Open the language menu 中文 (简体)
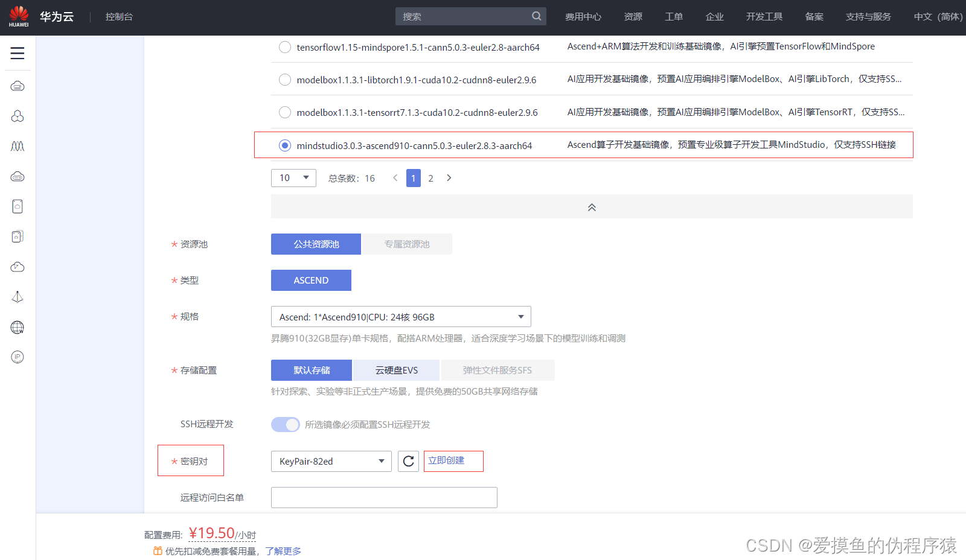Image resolution: width=966 pixels, height=560 pixels. click(x=938, y=17)
